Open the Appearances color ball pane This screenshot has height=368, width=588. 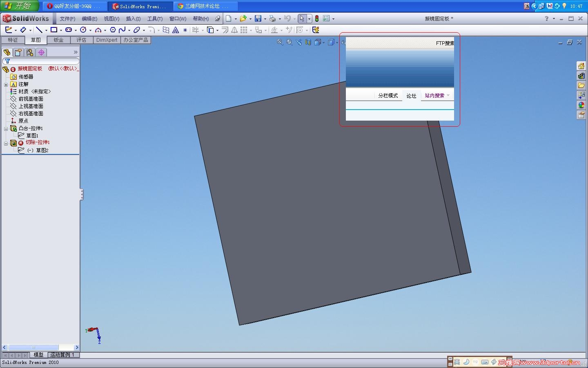point(581,105)
